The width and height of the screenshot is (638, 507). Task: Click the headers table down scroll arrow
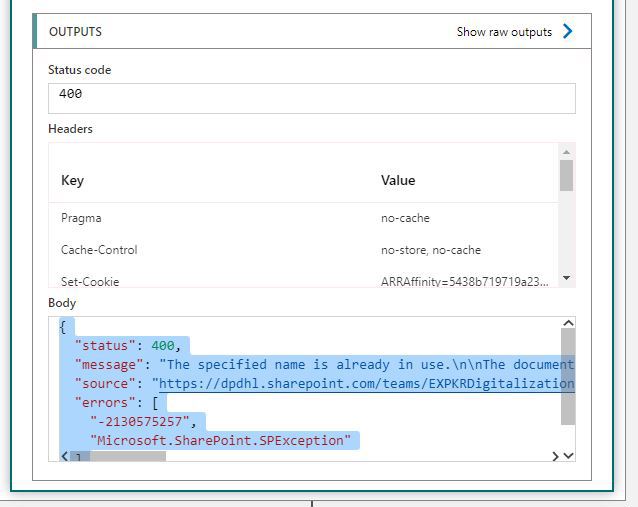click(x=566, y=278)
